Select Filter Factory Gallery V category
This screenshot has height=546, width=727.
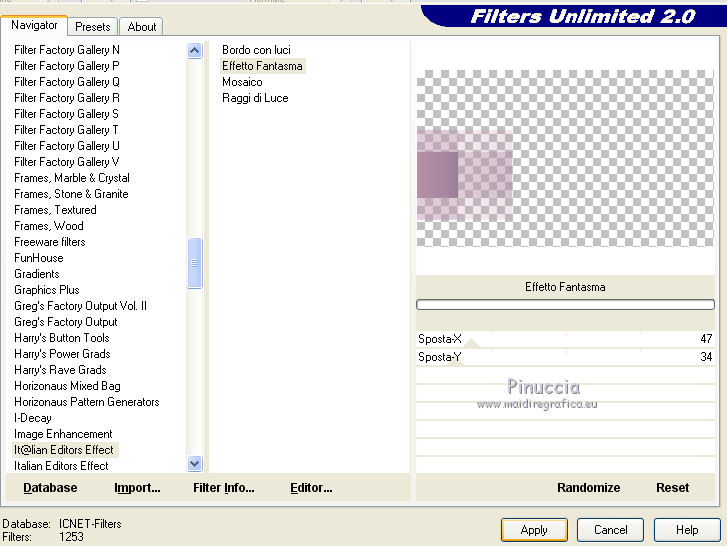click(x=67, y=162)
